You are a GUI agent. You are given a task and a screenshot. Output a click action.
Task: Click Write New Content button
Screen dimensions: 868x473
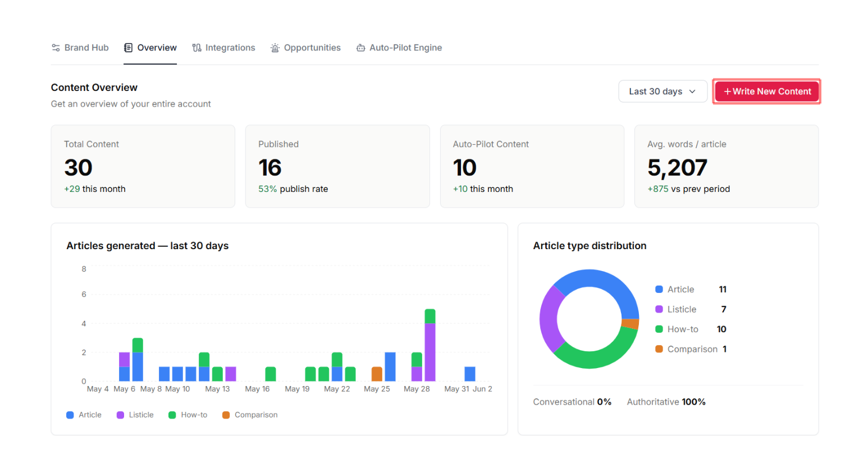point(767,91)
